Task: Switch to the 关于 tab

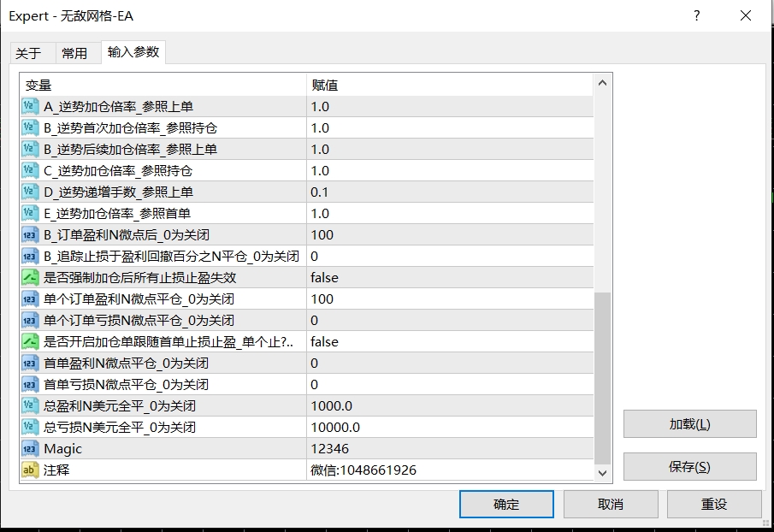Action: (x=31, y=52)
